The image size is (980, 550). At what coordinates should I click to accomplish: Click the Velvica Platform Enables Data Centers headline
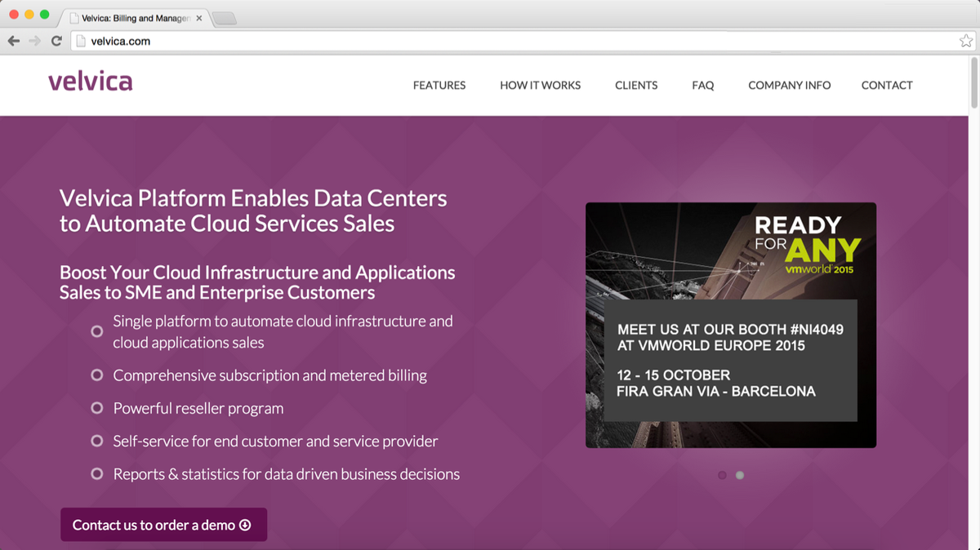pyautogui.click(x=253, y=211)
